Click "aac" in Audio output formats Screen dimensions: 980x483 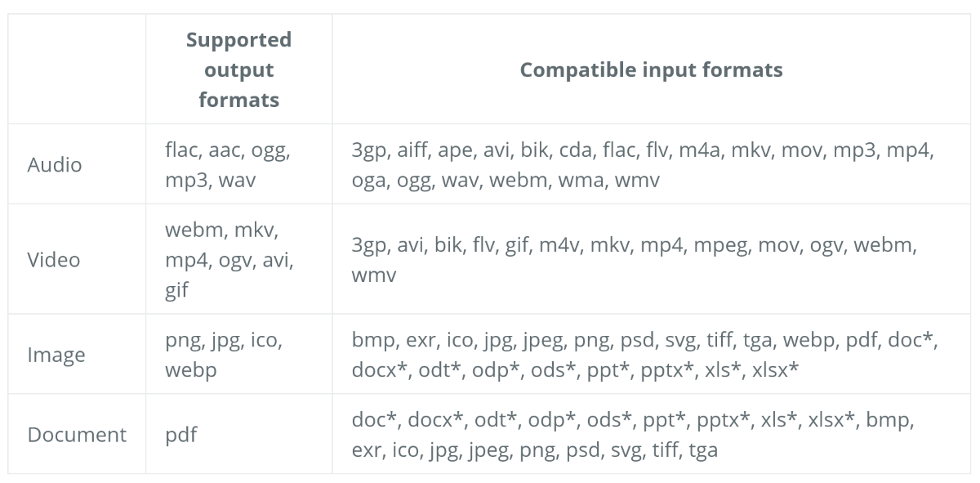point(225,150)
